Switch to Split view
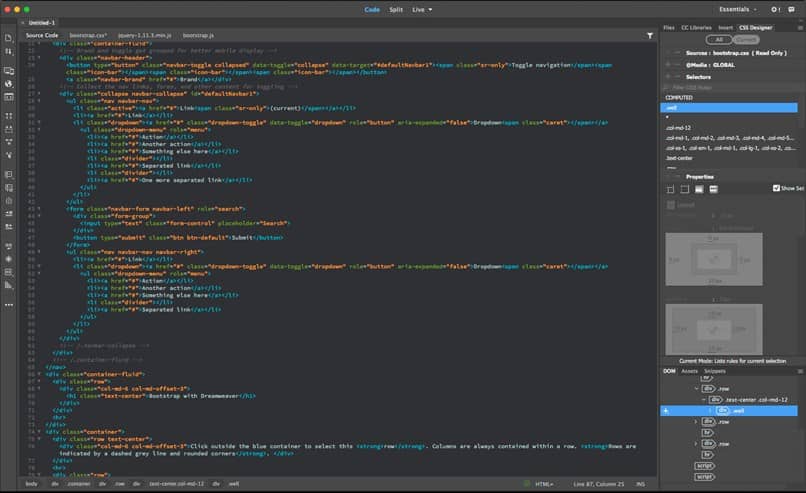This screenshot has width=806, height=493. coord(396,9)
